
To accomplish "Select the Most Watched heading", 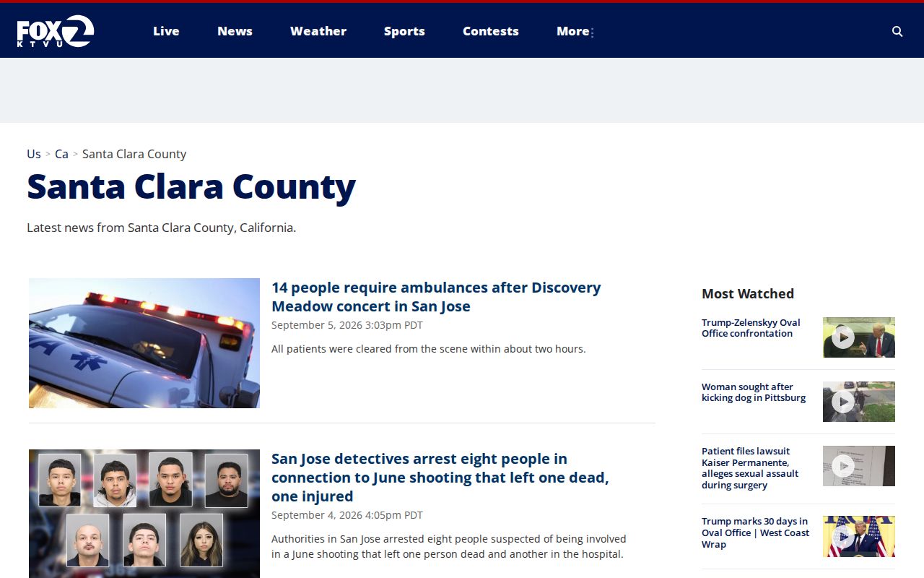I will pyautogui.click(x=748, y=293).
